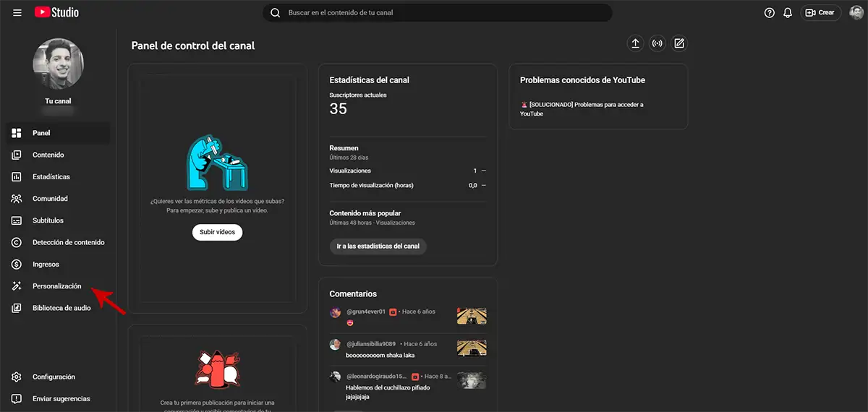The height and width of the screenshot is (412, 868).
Task: Open video thumbnail beside Hablemos del cuchillazo comment
Action: click(472, 380)
